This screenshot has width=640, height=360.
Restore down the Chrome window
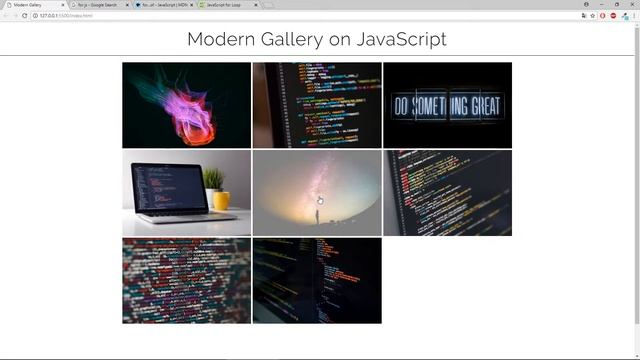click(x=617, y=4)
